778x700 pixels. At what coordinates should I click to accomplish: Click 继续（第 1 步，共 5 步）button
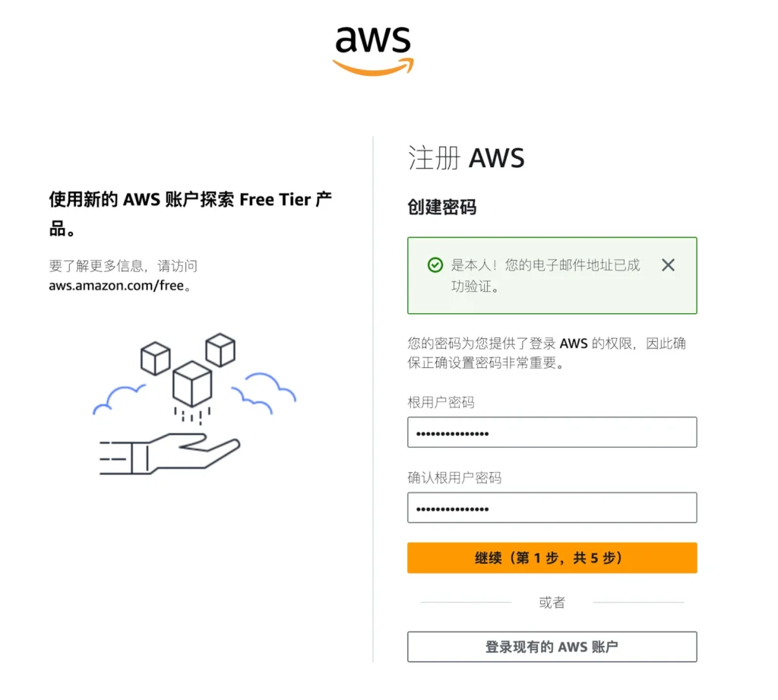(x=552, y=558)
